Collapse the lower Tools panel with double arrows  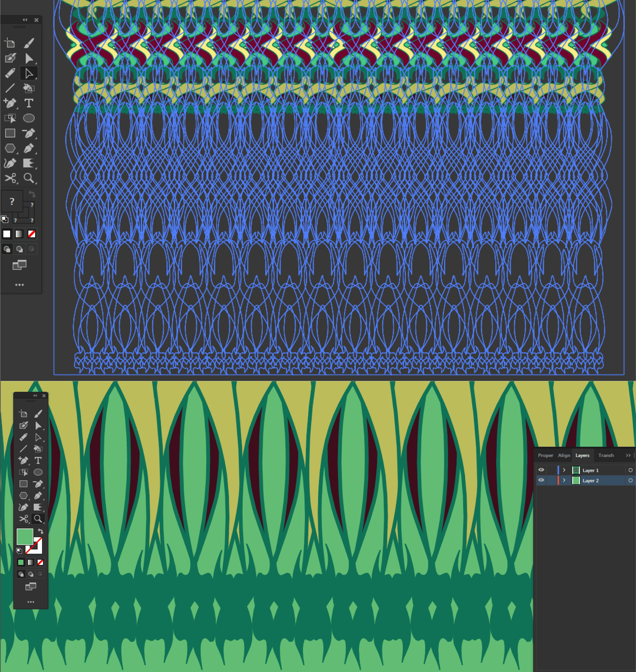(x=35, y=396)
